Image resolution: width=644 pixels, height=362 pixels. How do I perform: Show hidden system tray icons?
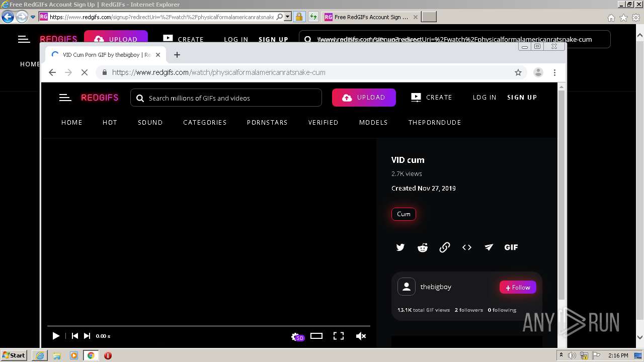[561, 355]
